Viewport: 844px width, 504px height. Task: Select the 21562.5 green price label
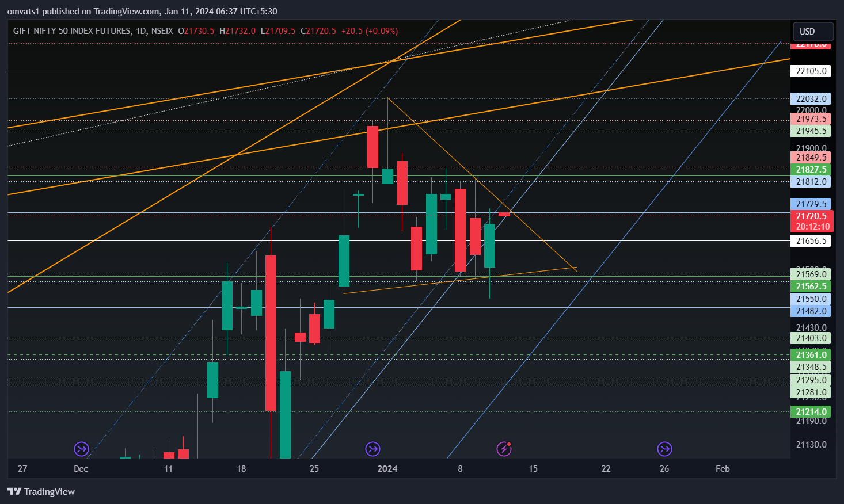[811, 287]
